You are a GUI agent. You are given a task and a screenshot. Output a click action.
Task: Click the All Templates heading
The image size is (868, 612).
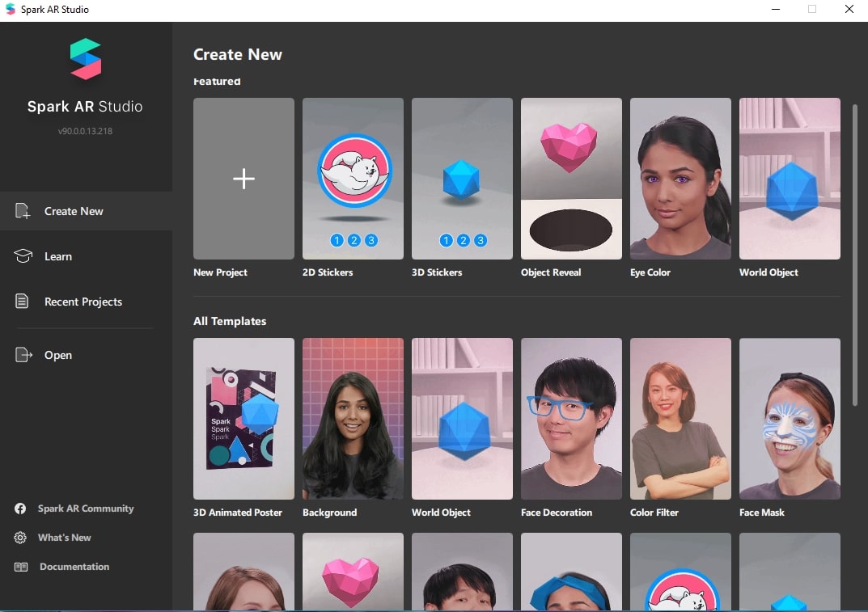click(x=230, y=321)
